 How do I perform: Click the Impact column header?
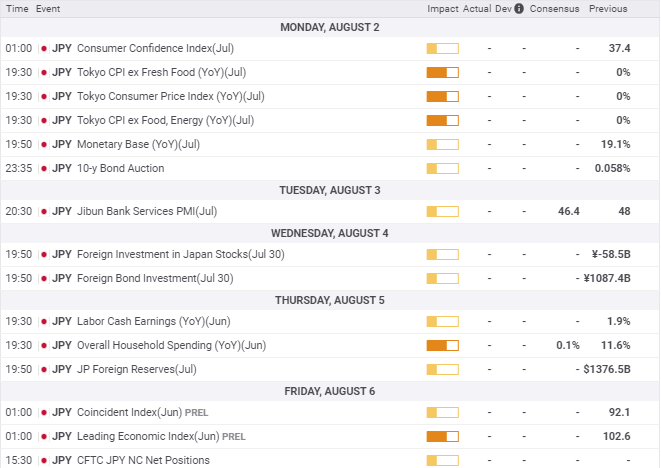[443, 9]
